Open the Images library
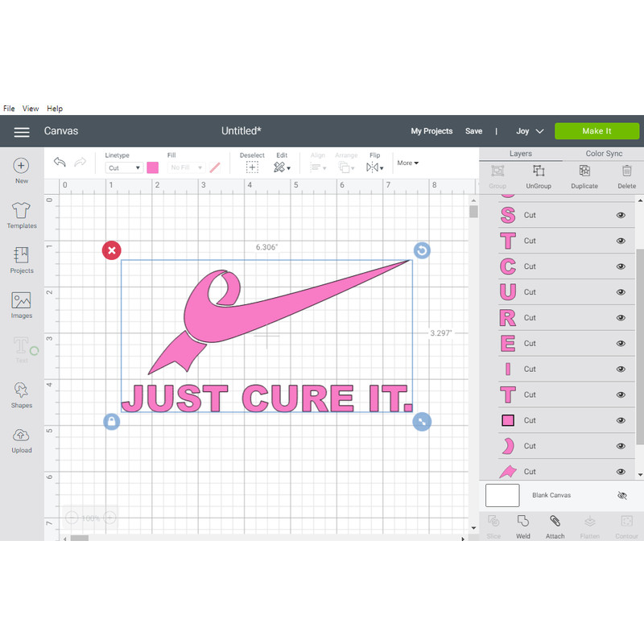644x644 pixels. point(21,304)
